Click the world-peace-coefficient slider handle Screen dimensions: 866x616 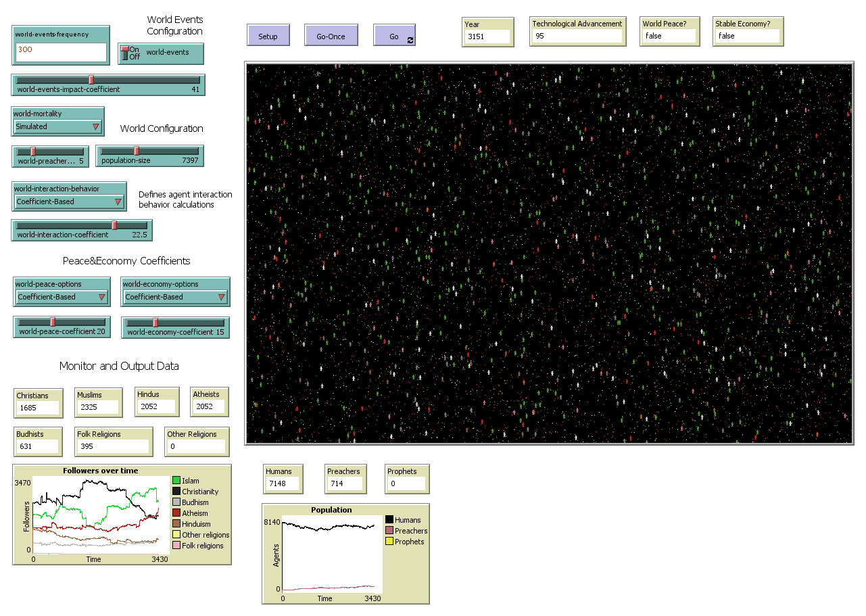pos(53,322)
